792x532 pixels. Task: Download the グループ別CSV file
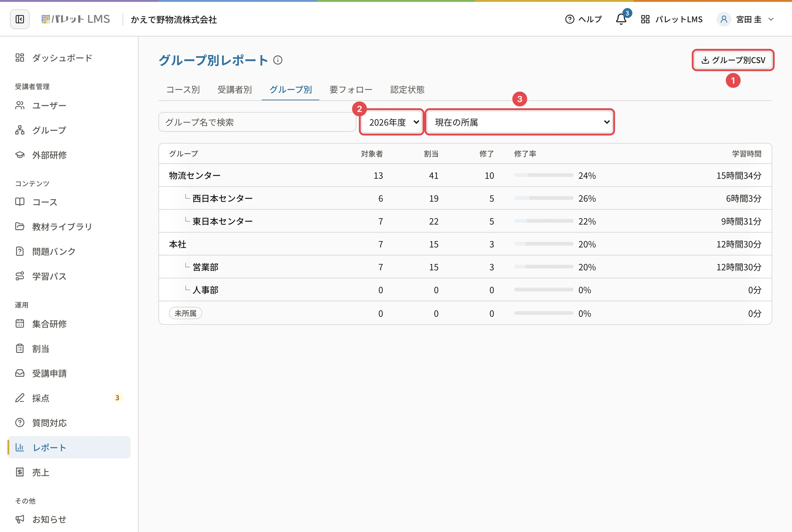[733, 60]
